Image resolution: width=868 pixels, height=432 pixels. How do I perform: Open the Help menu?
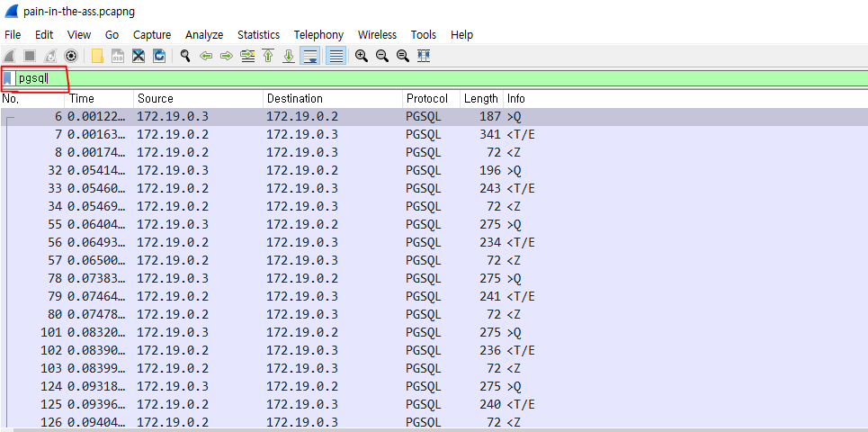[461, 35]
